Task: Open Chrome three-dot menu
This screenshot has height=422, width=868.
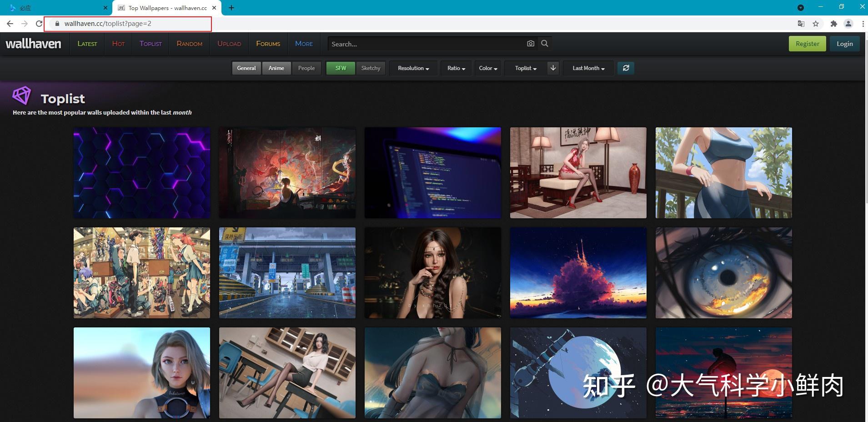Action: click(863, 24)
